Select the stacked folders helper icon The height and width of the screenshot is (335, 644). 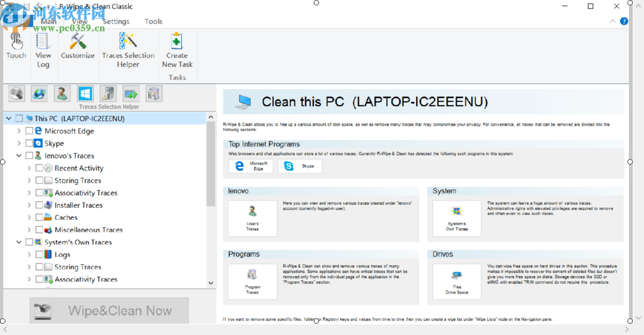[x=154, y=94]
